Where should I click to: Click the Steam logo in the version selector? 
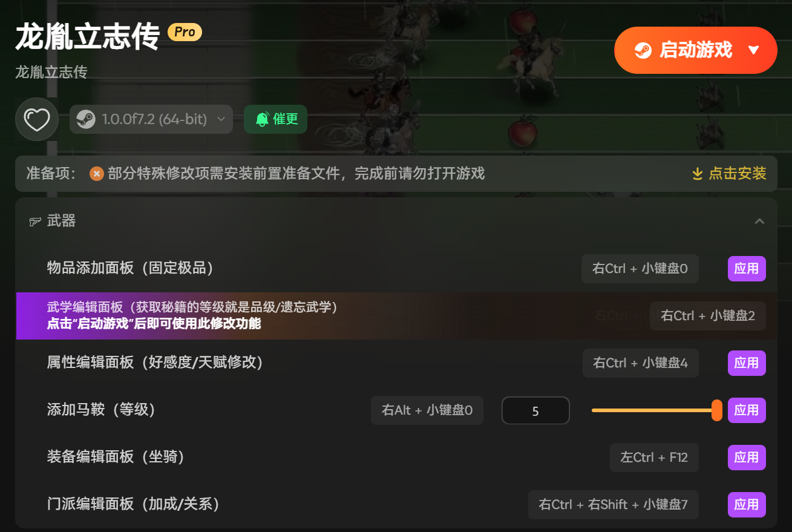85,119
